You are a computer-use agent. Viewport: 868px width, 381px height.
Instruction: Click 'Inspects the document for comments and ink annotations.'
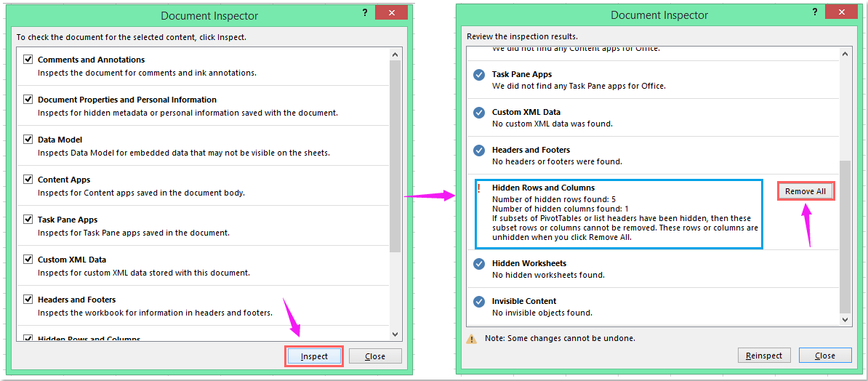tap(147, 72)
